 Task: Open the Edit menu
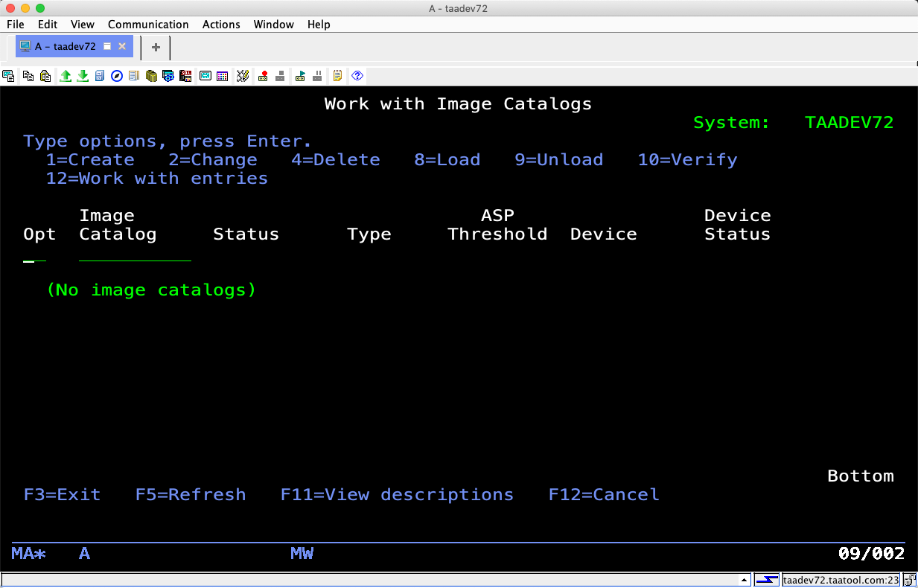[x=48, y=25]
